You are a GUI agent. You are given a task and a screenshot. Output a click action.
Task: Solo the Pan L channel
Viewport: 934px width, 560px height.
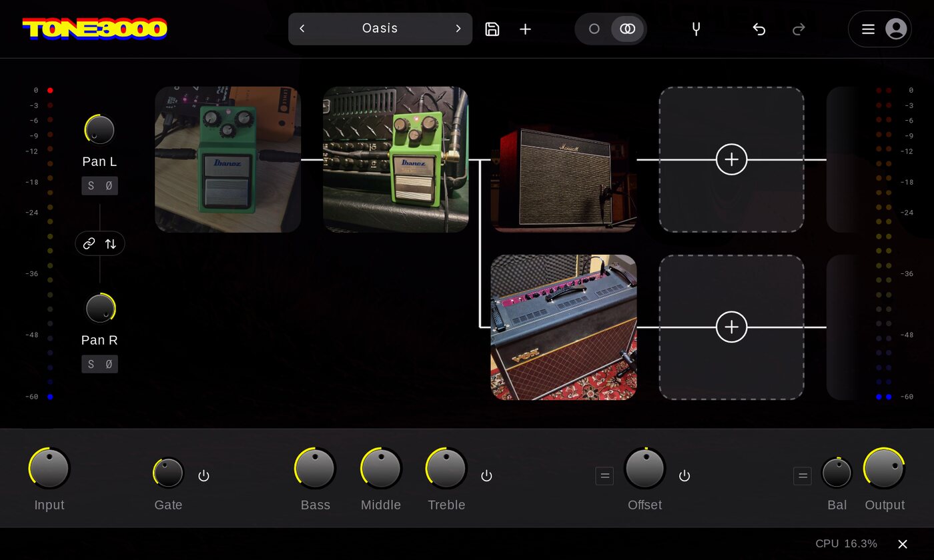tap(91, 186)
